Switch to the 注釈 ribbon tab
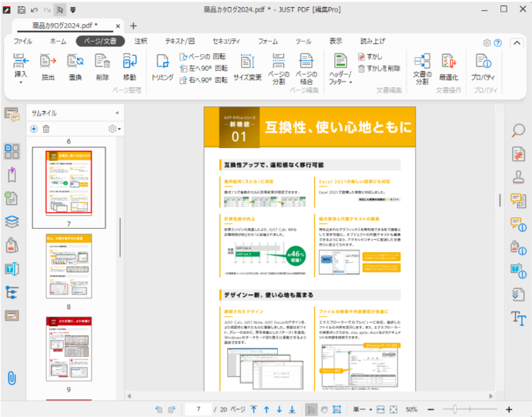 [x=140, y=41]
